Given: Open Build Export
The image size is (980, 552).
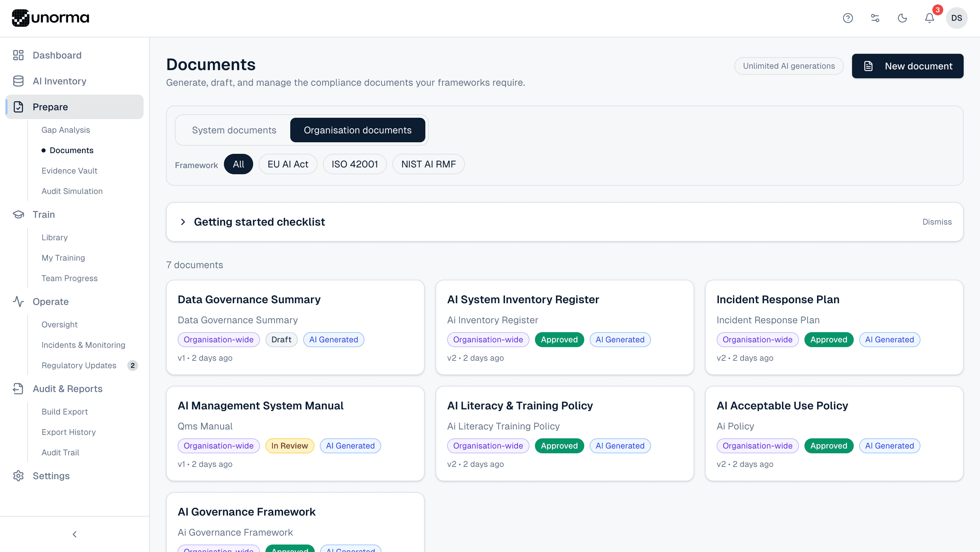Looking at the screenshot, I should tap(64, 412).
